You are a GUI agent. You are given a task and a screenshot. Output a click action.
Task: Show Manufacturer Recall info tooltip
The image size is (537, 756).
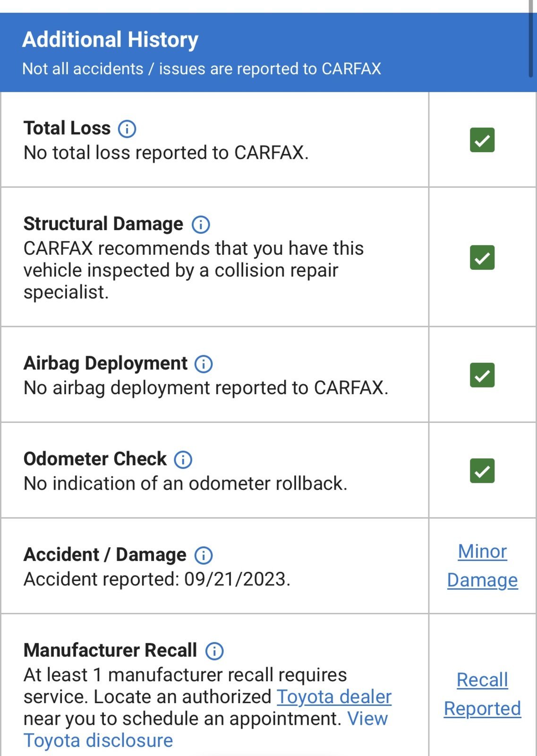(214, 651)
